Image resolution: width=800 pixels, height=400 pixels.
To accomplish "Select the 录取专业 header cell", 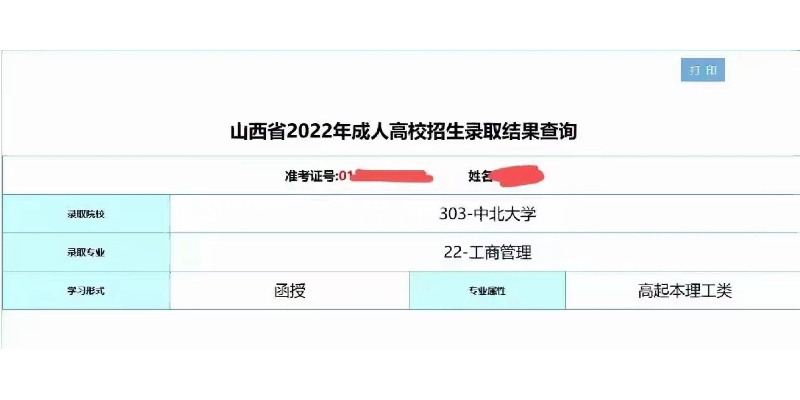I will click(x=86, y=253).
